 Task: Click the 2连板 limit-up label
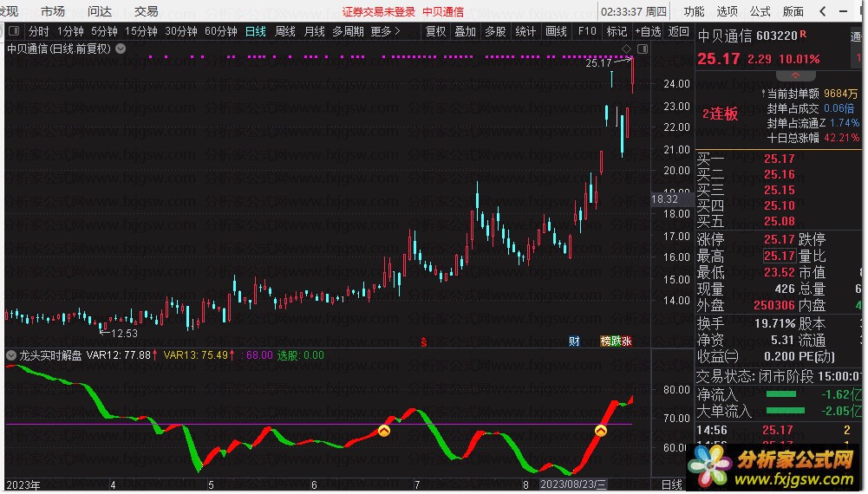[721, 114]
